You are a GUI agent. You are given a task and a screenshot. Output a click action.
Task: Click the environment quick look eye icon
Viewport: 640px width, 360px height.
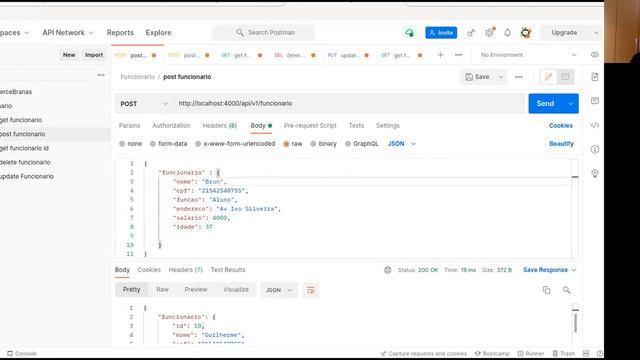tap(595, 55)
